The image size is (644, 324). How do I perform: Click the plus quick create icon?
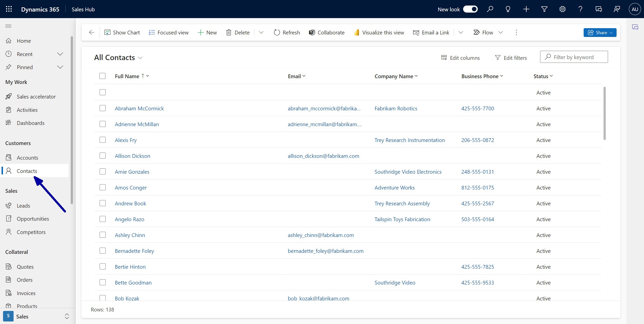pos(526,9)
